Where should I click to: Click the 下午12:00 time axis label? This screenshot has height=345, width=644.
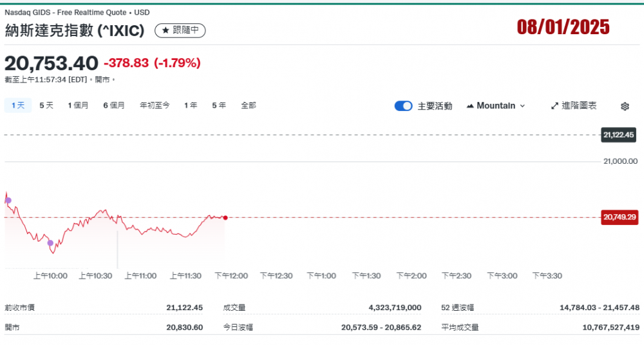click(231, 276)
